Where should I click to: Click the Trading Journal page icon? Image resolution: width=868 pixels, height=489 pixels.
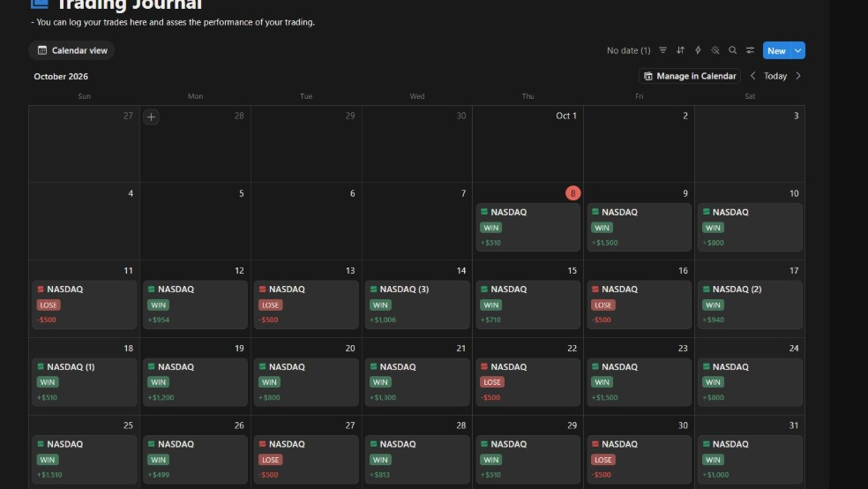click(x=40, y=4)
